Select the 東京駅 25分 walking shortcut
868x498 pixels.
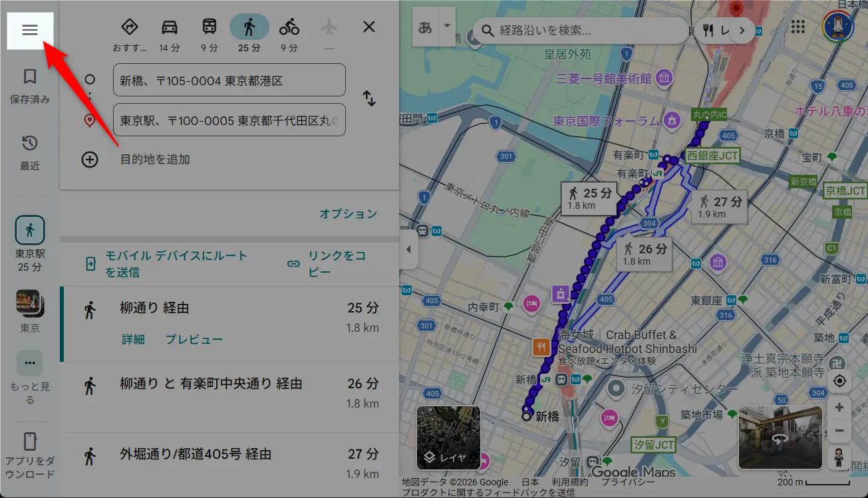click(x=30, y=244)
